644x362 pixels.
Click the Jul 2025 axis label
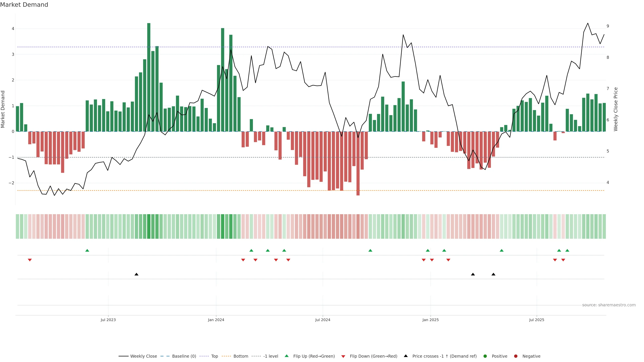pyautogui.click(x=536, y=320)
